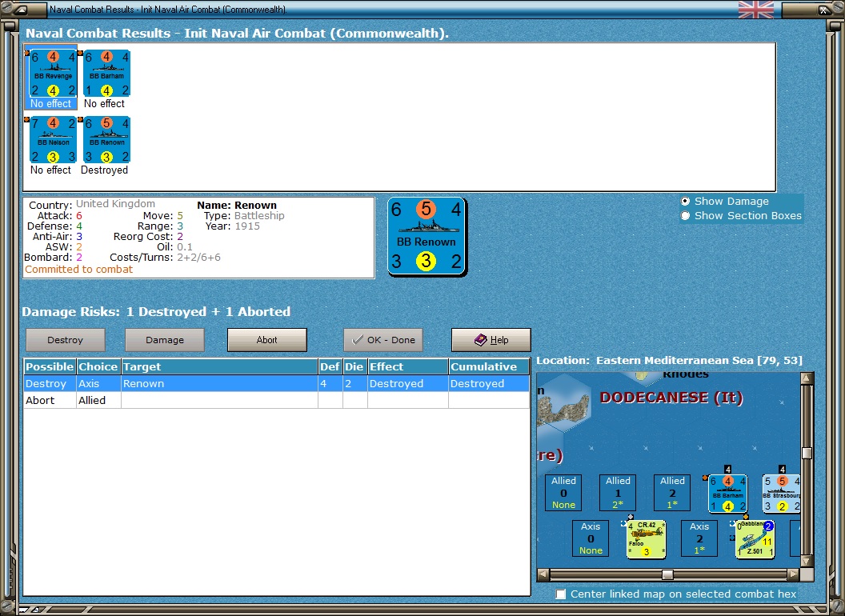Click the Name: Renown detail text
Screen dimensions: 845x616
(x=237, y=206)
